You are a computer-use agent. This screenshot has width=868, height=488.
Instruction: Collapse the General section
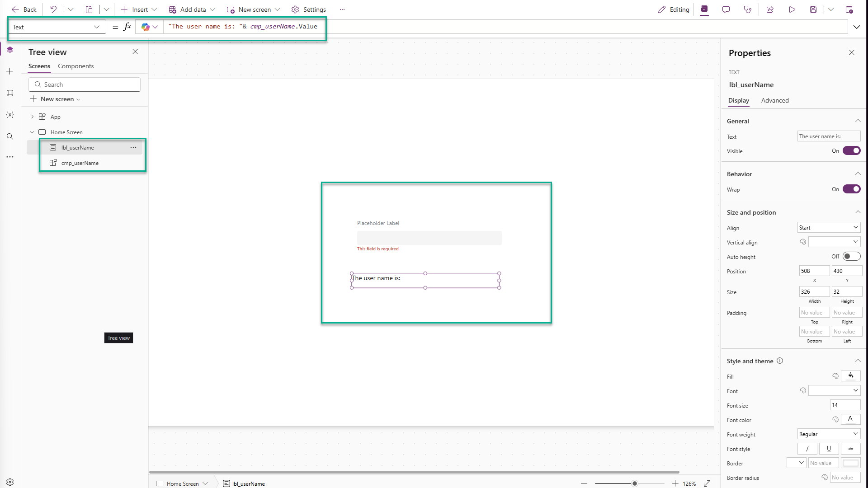(x=858, y=121)
